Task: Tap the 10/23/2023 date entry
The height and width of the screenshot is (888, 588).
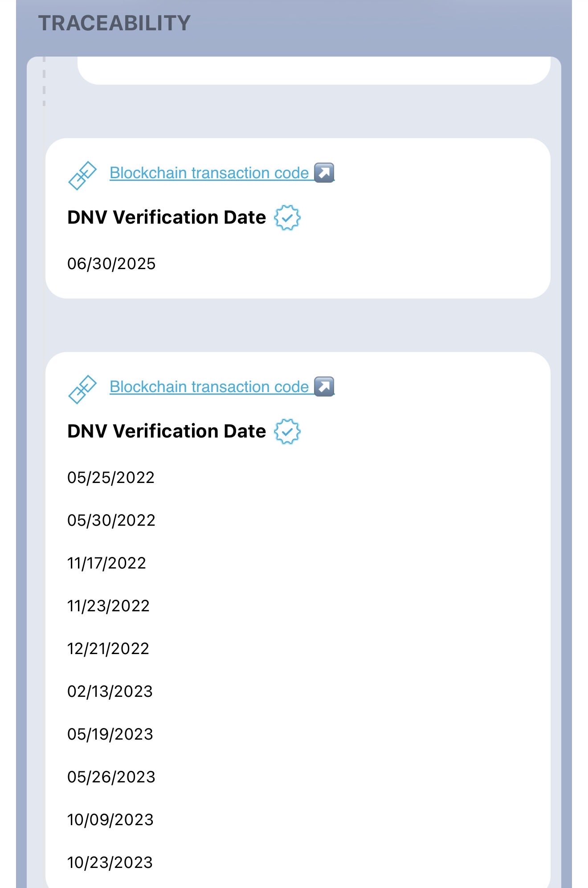Action: click(x=110, y=863)
